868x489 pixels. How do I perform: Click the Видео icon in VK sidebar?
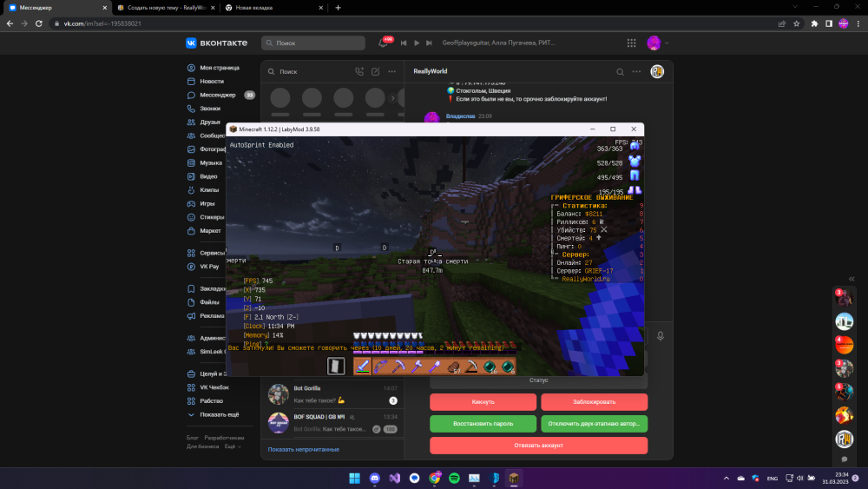pyautogui.click(x=191, y=176)
